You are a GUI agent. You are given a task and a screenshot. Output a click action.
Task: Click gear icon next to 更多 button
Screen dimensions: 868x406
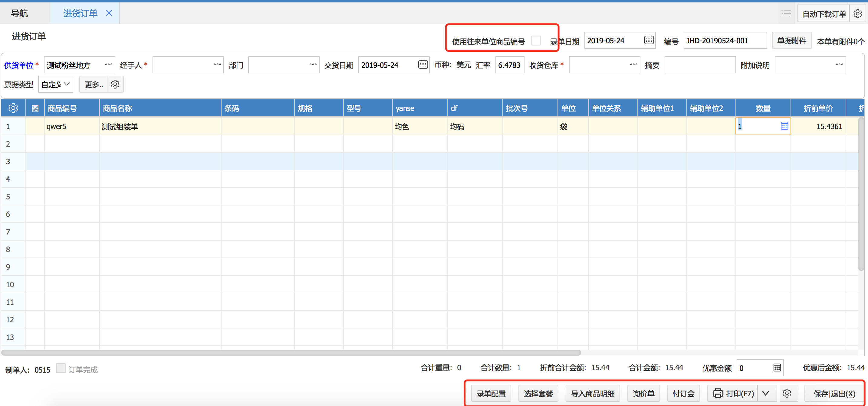point(115,84)
